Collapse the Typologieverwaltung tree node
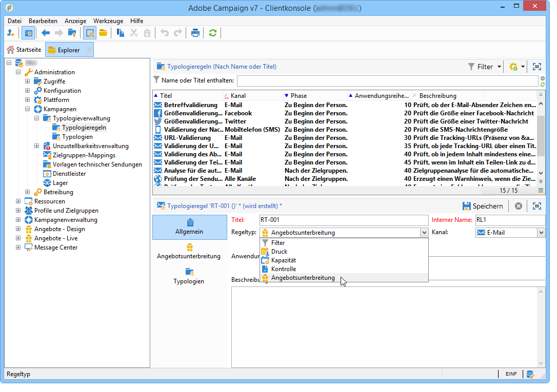This screenshot has width=557, height=392. pos(36,118)
